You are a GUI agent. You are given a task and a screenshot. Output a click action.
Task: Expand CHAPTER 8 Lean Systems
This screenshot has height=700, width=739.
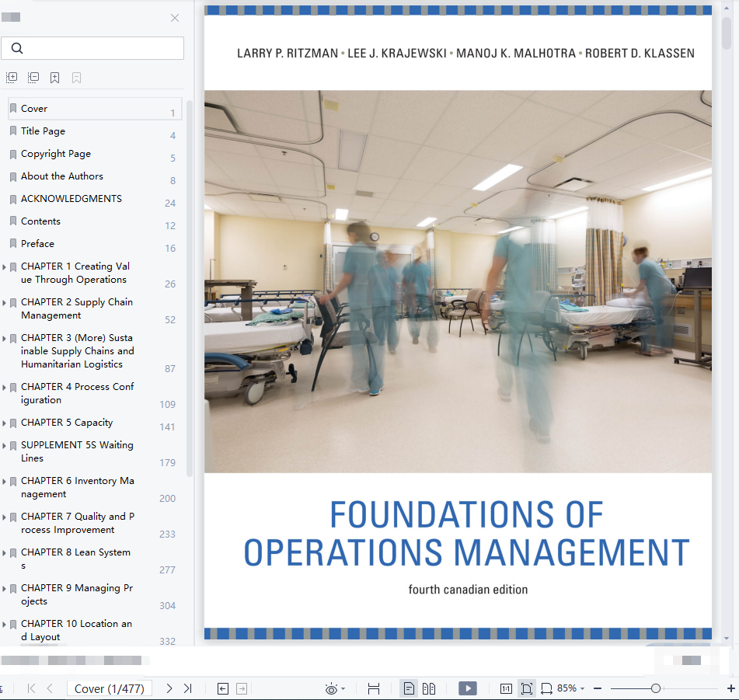4,553
